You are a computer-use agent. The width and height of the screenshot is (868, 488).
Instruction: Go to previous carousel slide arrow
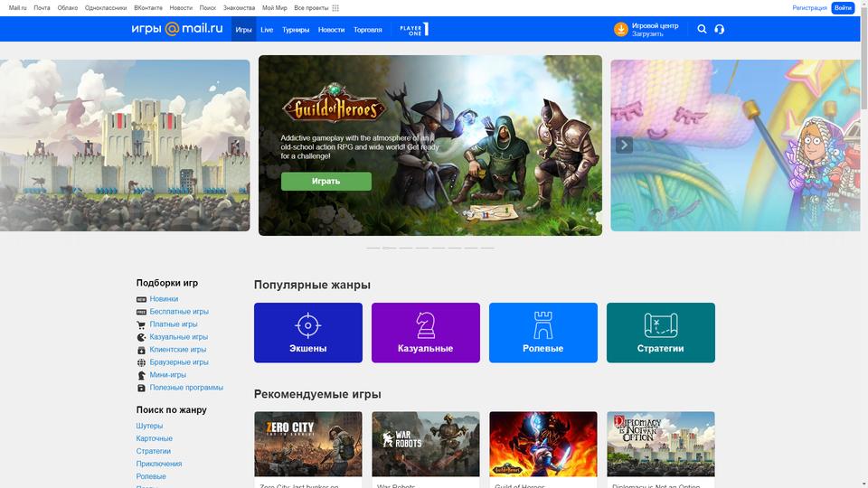[x=236, y=145]
